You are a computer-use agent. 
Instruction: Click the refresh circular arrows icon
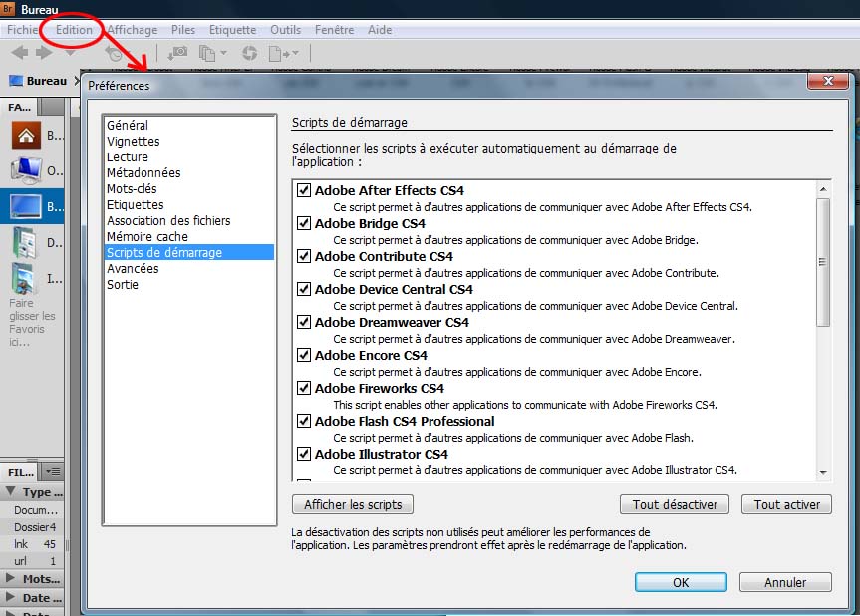coord(249,53)
